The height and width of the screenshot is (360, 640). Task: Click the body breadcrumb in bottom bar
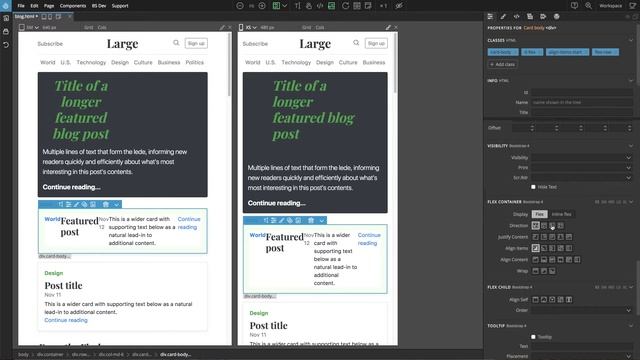pyautogui.click(x=23, y=354)
